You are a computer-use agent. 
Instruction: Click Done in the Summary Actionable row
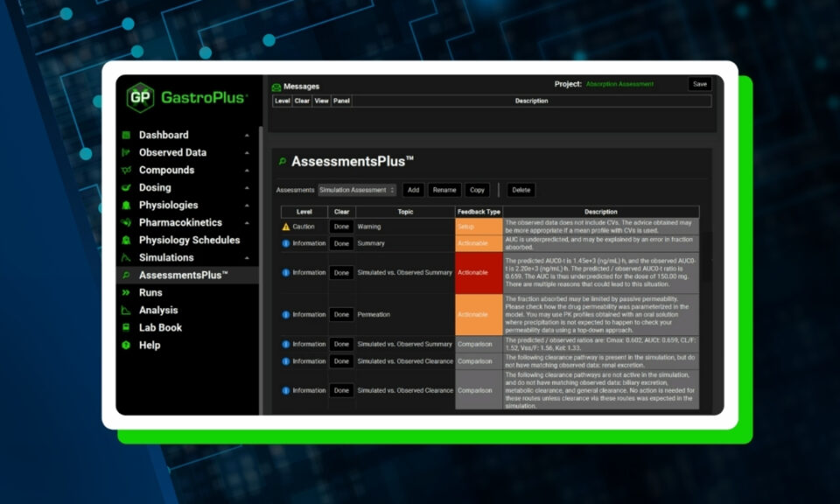pyautogui.click(x=341, y=244)
